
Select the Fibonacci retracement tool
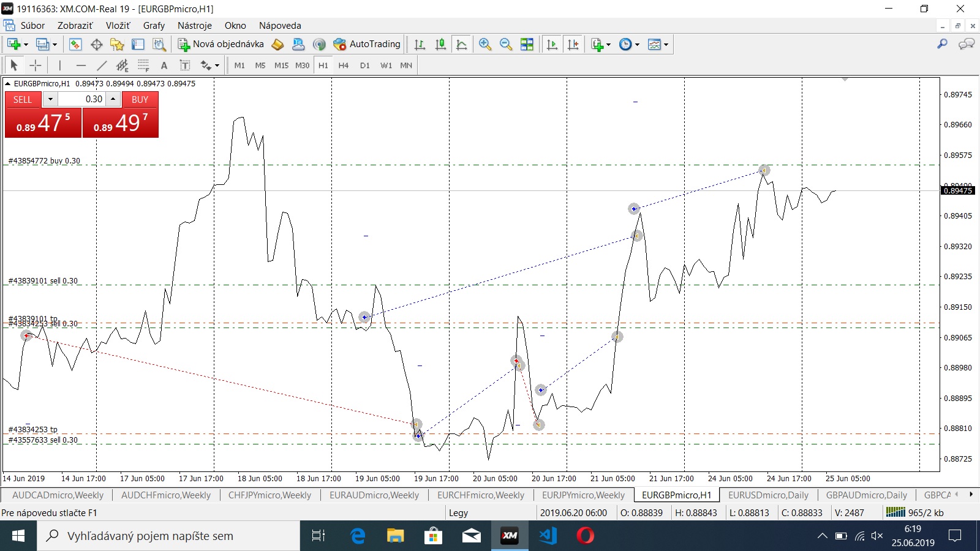(x=143, y=66)
